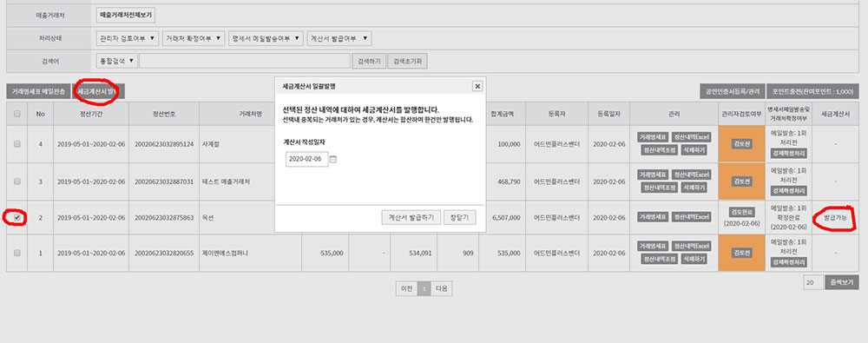Screen dimensions: 868x343
Task: Click 정산내역Excel in 제이엔에스컴퍼니 row
Action: pos(692,246)
